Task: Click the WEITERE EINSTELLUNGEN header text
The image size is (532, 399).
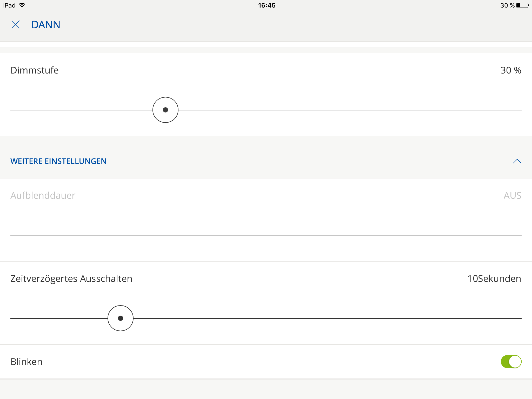Action: (58, 161)
